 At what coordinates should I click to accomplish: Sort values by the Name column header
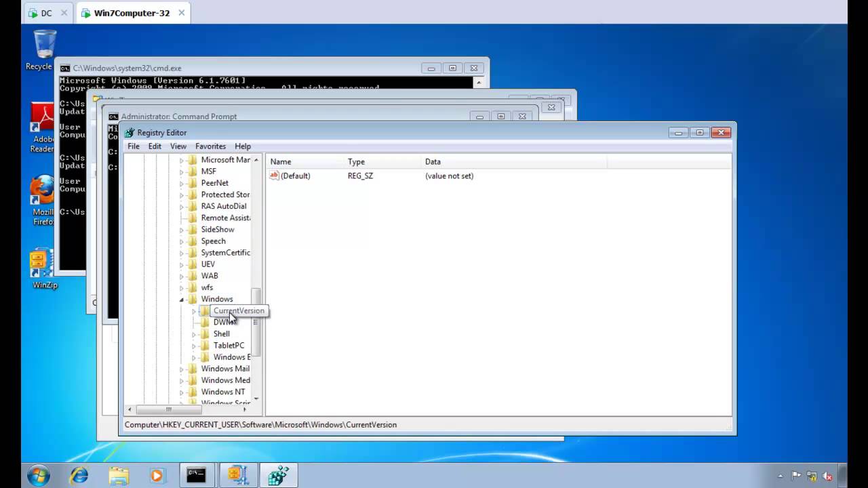306,162
